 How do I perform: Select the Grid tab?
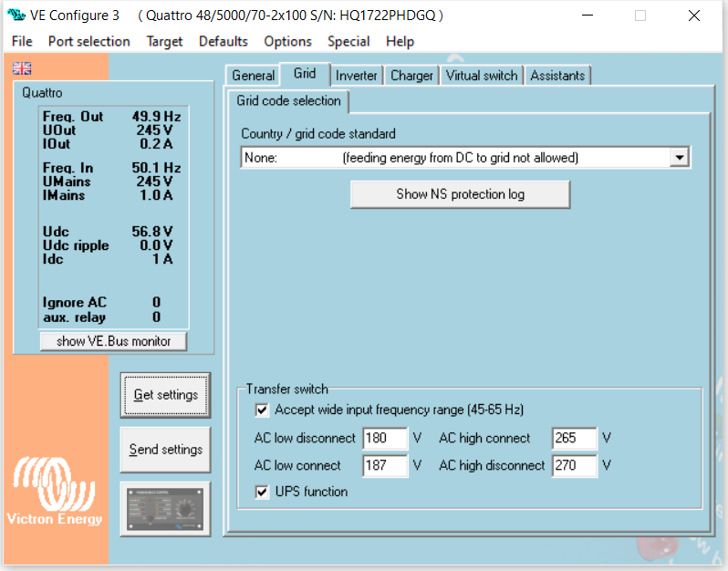click(x=305, y=74)
